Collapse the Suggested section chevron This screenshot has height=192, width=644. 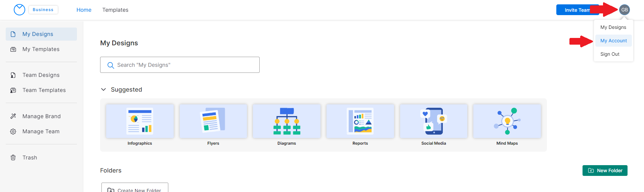103,90
